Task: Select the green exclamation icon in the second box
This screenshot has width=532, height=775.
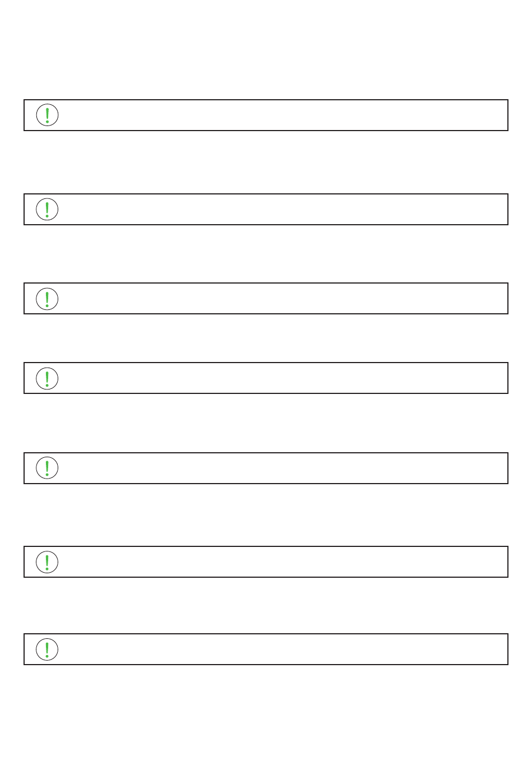Action: tap(47, 209)
